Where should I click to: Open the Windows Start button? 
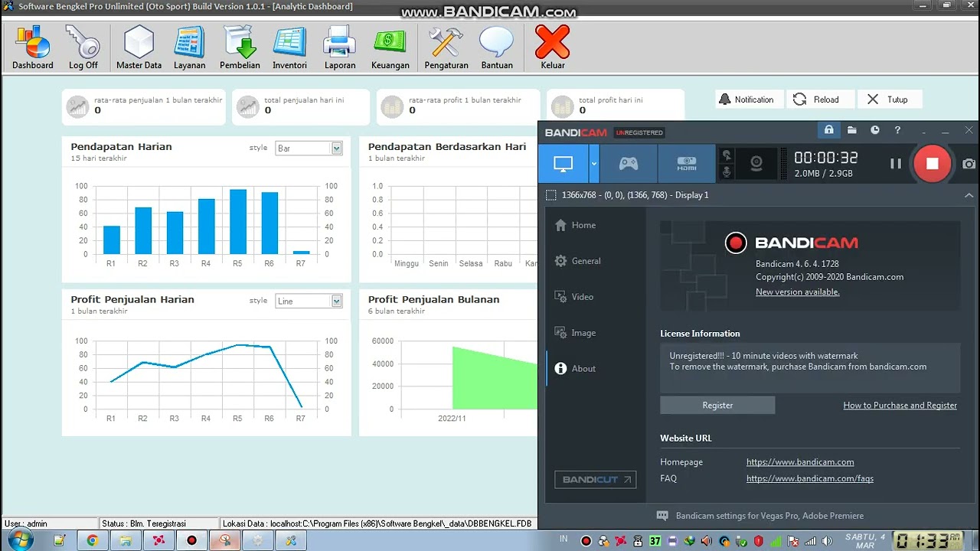point(20,540)
